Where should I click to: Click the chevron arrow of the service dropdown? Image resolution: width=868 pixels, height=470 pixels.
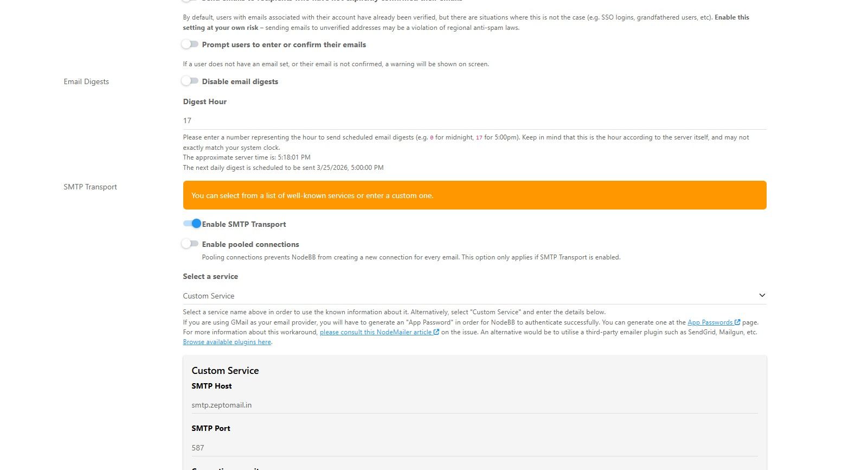tap(762, 296)
